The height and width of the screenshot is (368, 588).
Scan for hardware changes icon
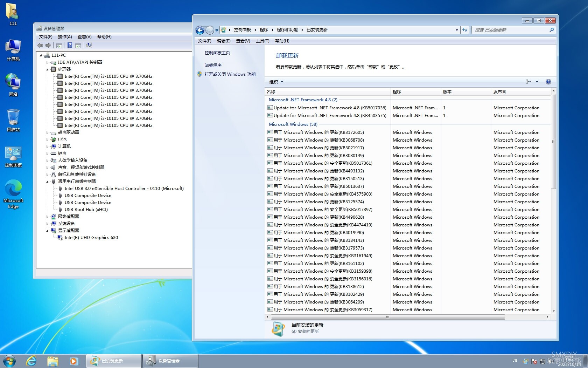(89, 45)
